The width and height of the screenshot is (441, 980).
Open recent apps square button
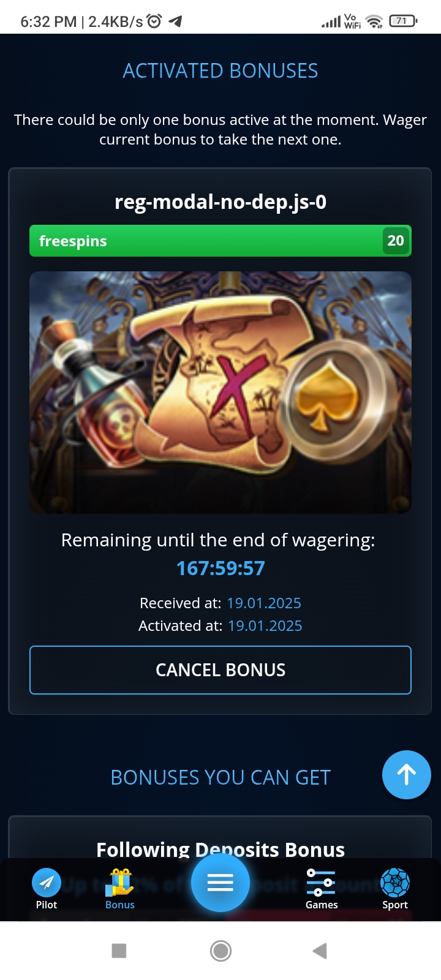(x=119, y=951)
